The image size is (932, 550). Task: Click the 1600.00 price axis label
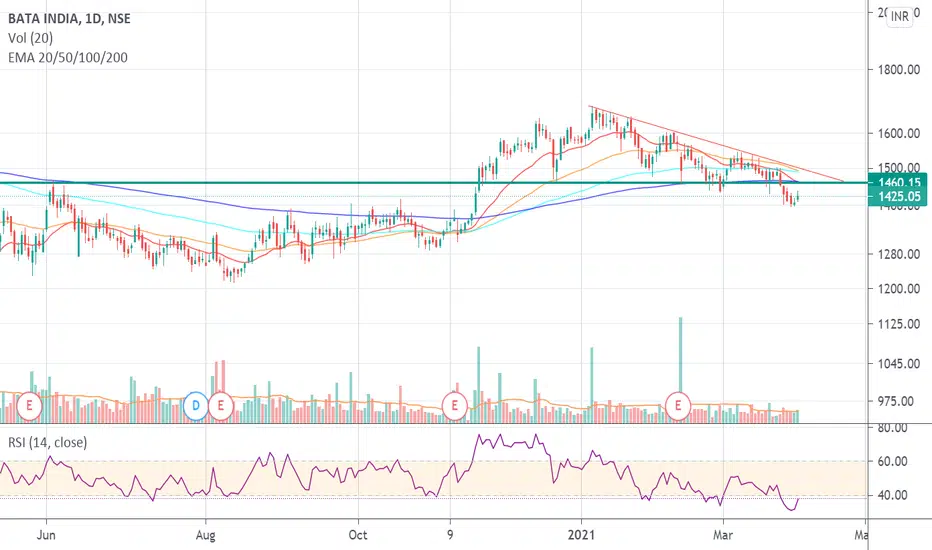coord(899,133)
